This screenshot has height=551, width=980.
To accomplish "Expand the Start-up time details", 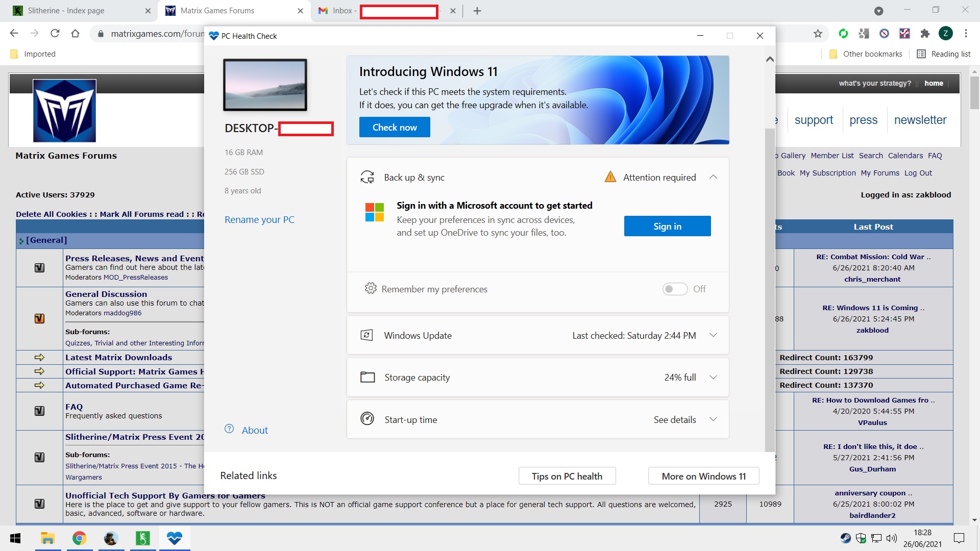I will 713,419.
